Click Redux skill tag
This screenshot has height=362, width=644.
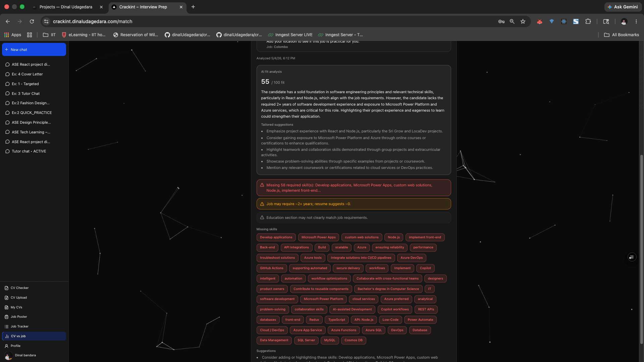pyautogui.click(x=314, y=320)
